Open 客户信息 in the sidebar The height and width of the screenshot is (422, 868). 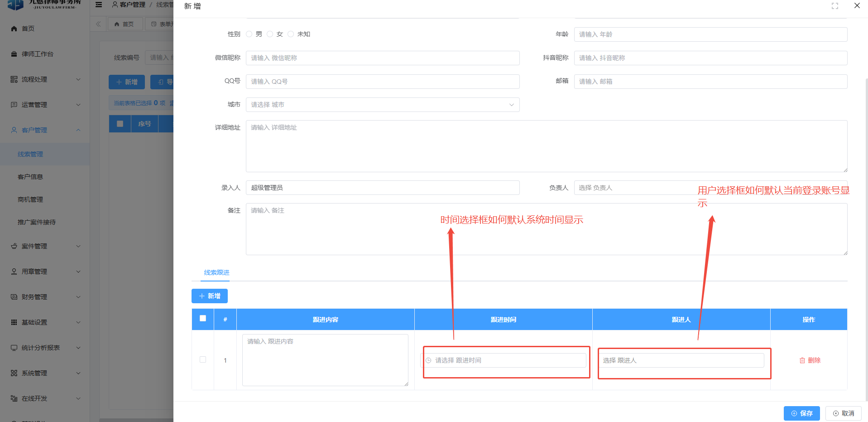pyautogui.click(x=30, y=177)
